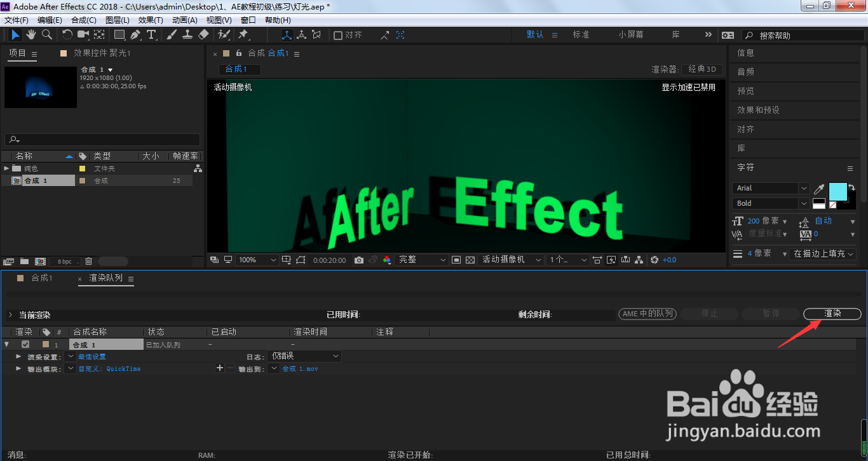Image resolution: width=868 pixels, height=461 pixels.
Task: Expand the 渲染设置 row triangle
Action: [19, 356]
